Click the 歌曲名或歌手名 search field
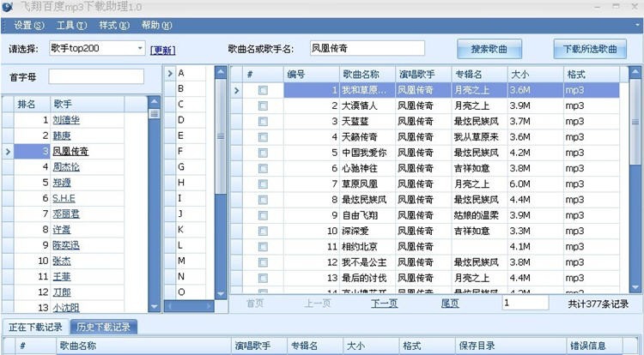Viewport: 644px width, 355px height. tap(368, 48)
